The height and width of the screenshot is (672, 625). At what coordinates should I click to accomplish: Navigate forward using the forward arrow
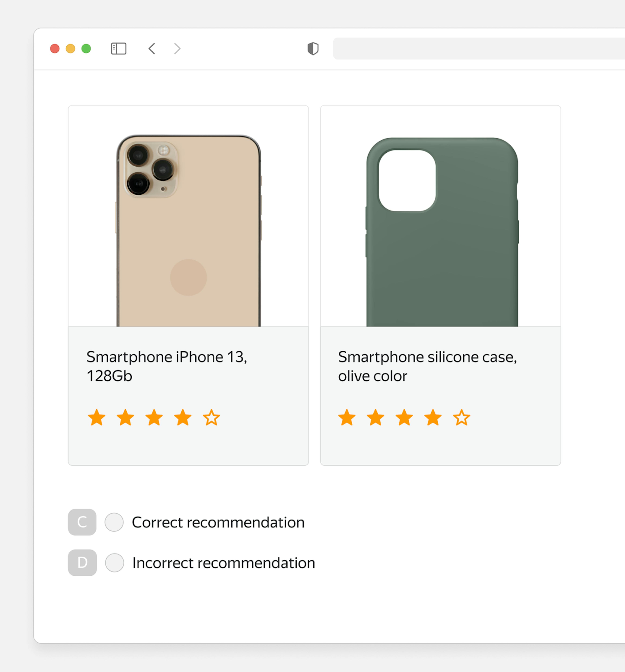pos(177,49)
